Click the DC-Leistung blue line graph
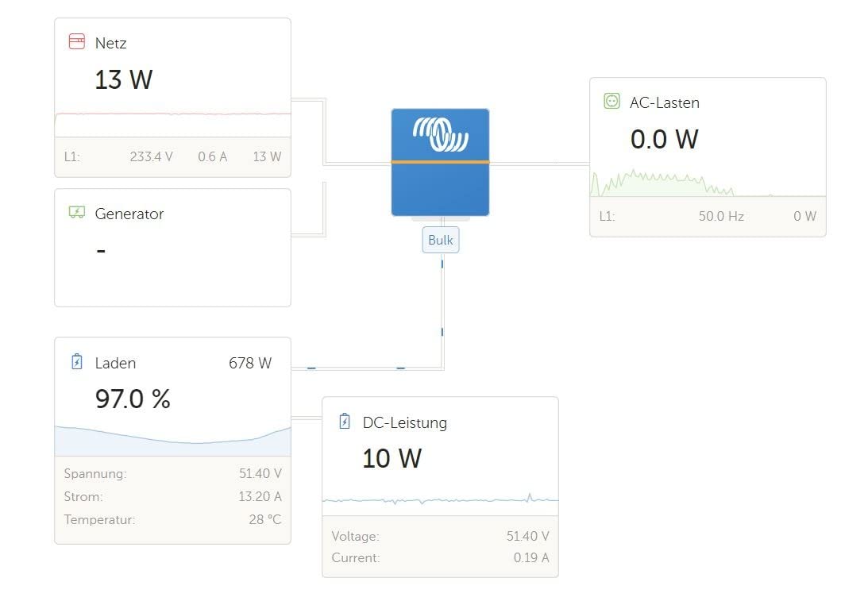This screenshot has height=609, width=868. [440, 500]
